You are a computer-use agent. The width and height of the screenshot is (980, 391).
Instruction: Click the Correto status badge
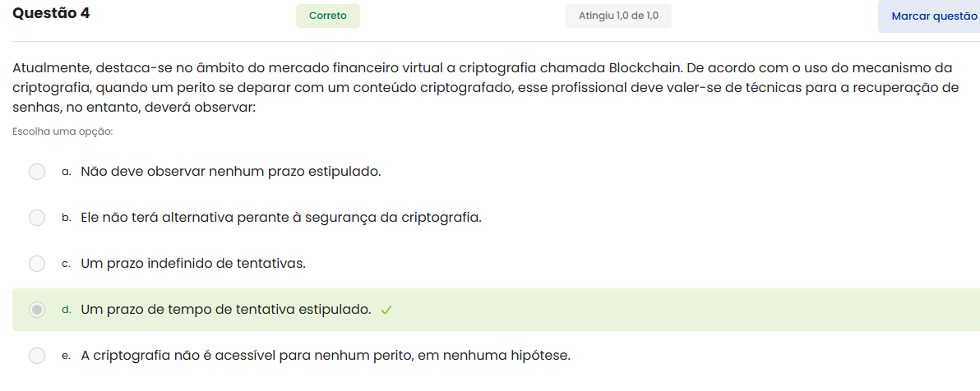tap(327, 16)
